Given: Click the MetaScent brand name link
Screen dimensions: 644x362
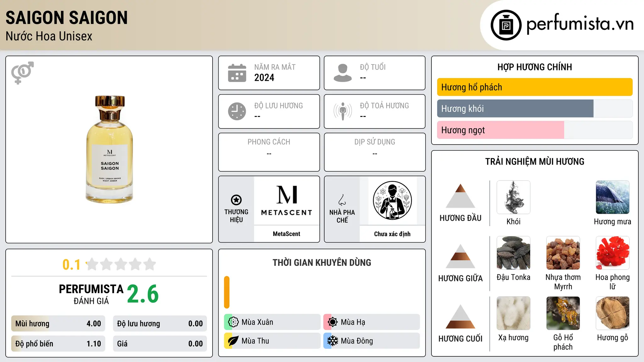Looking at the screenshot, I should pyautogui.click(x=286, y=234).
